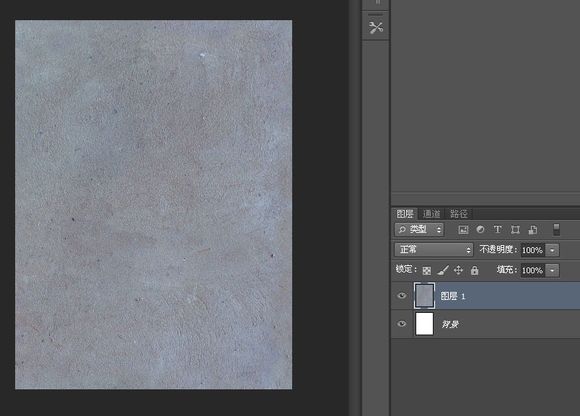Filter layers by type (T) icon

[x=498, y=230]
